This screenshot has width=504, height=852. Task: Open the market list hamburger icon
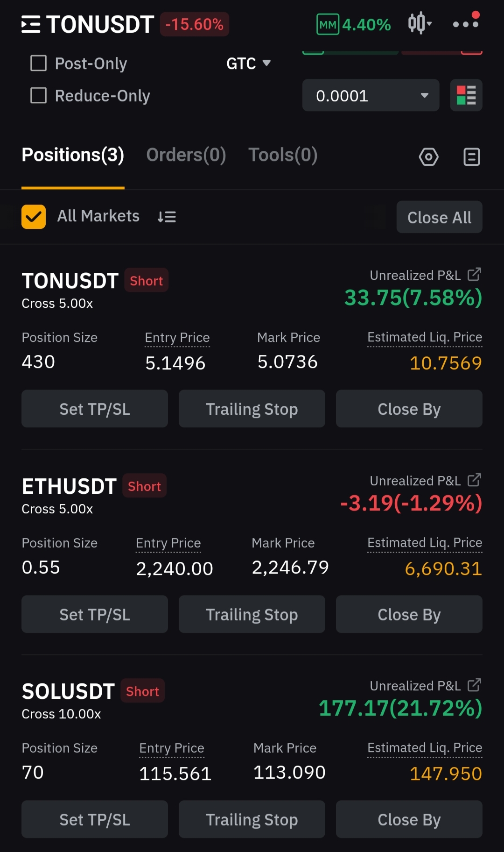click(31, 24)
